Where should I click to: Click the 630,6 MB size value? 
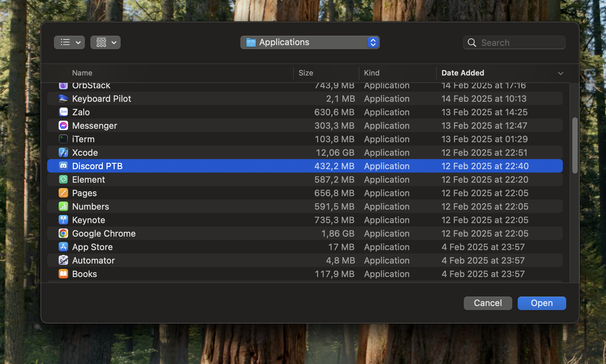334,112
